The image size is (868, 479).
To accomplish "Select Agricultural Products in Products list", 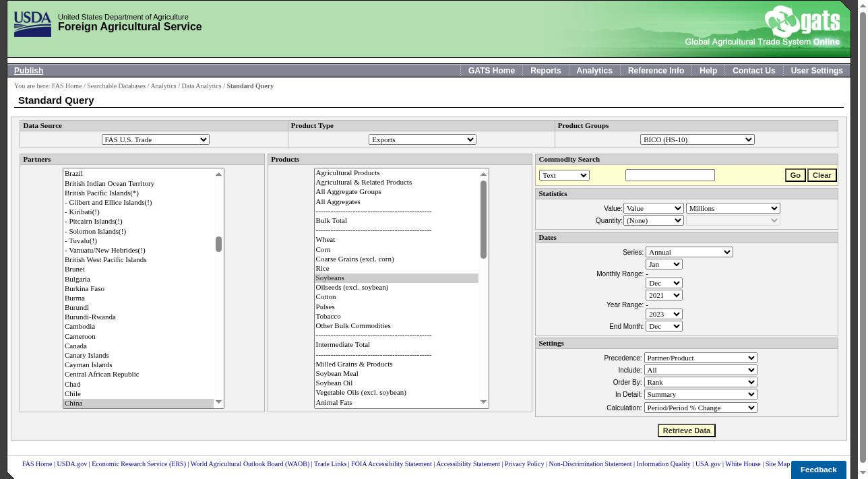I will [396, 173].
